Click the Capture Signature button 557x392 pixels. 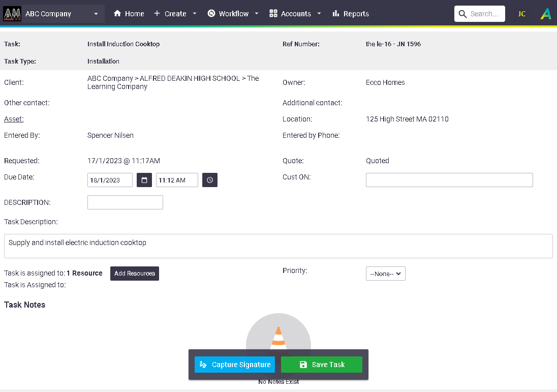[x=235, y=365]
